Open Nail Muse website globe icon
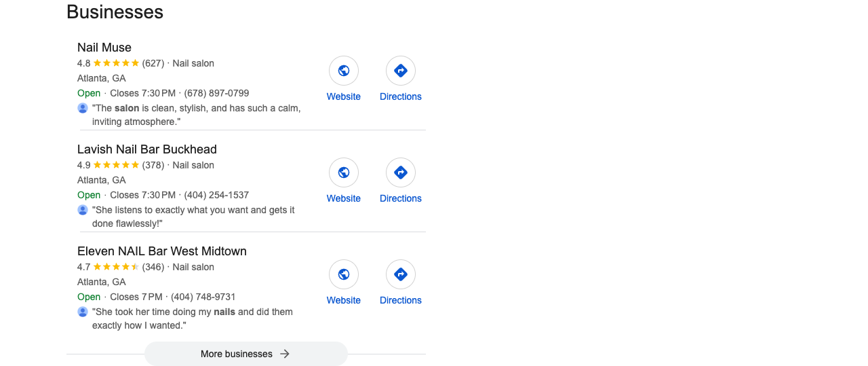 pyautogui.click(x=344, y=71)
